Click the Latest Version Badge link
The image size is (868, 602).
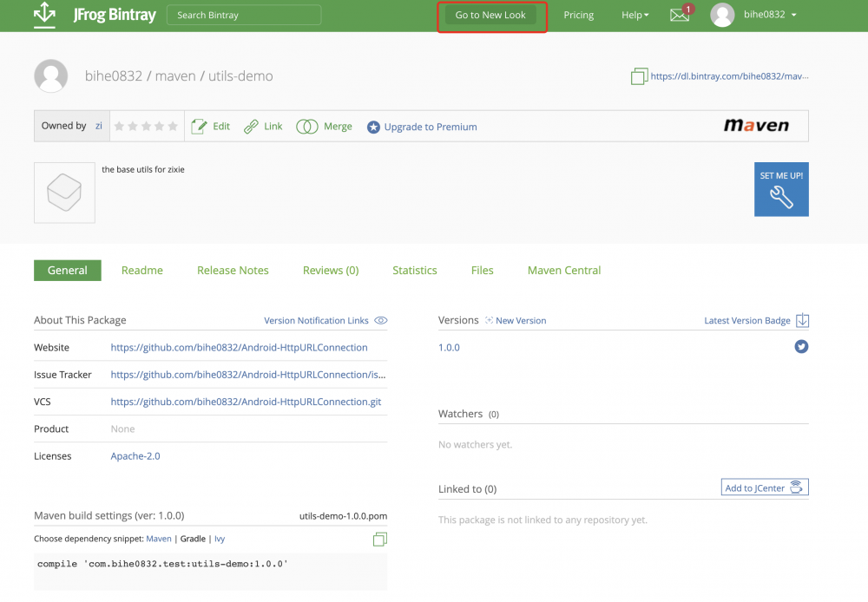(x=747, y=320)
